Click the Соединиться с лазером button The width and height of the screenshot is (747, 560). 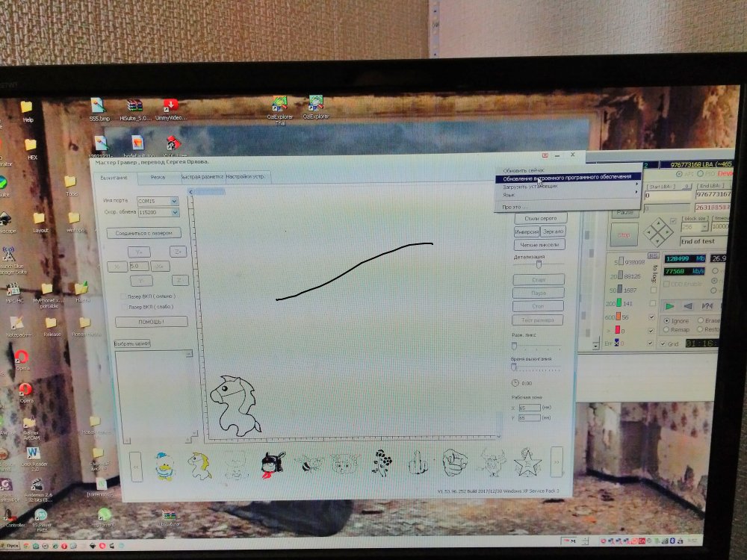(144, 233)
